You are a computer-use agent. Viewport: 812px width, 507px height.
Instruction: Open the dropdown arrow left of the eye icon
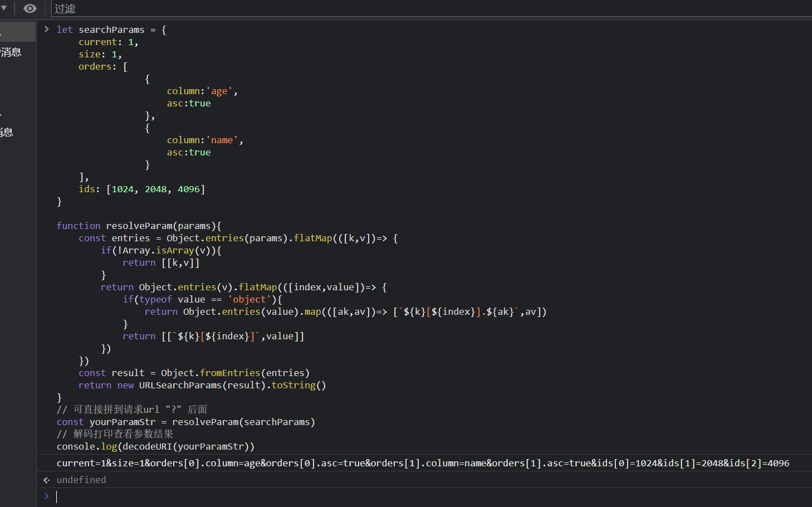4,8
